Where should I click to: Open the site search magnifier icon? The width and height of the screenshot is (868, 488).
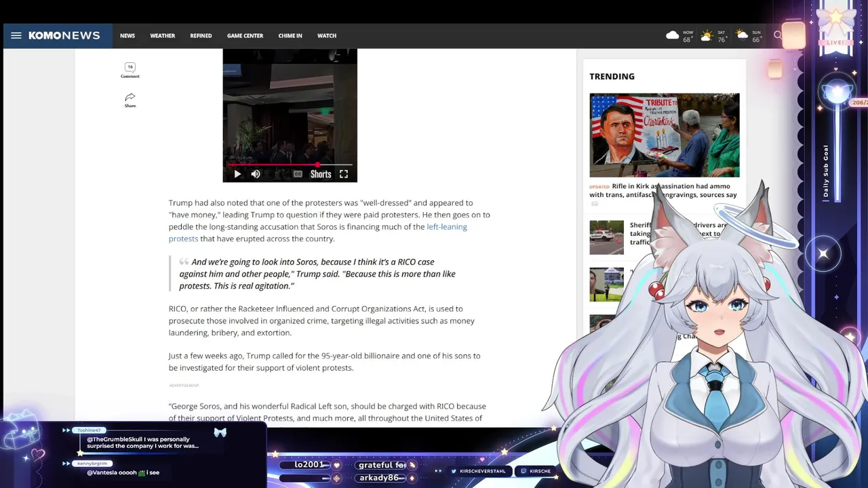(778, 35)
